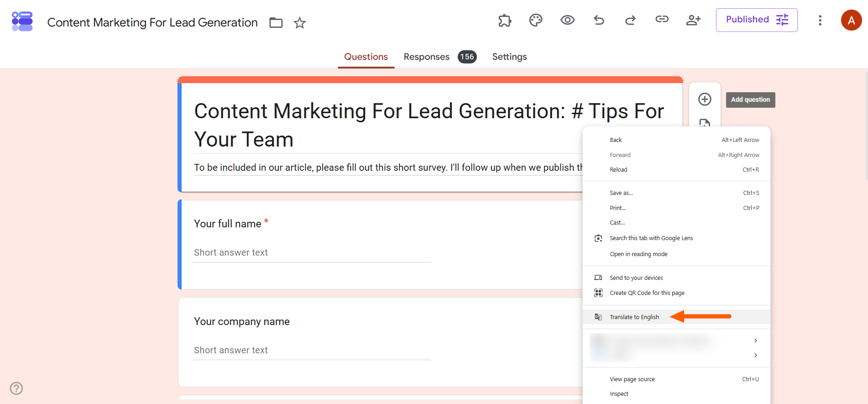This screenshot has width=868, height=404.
Task: Search this tab with Google Lens
Action: [x=677, y=238]
